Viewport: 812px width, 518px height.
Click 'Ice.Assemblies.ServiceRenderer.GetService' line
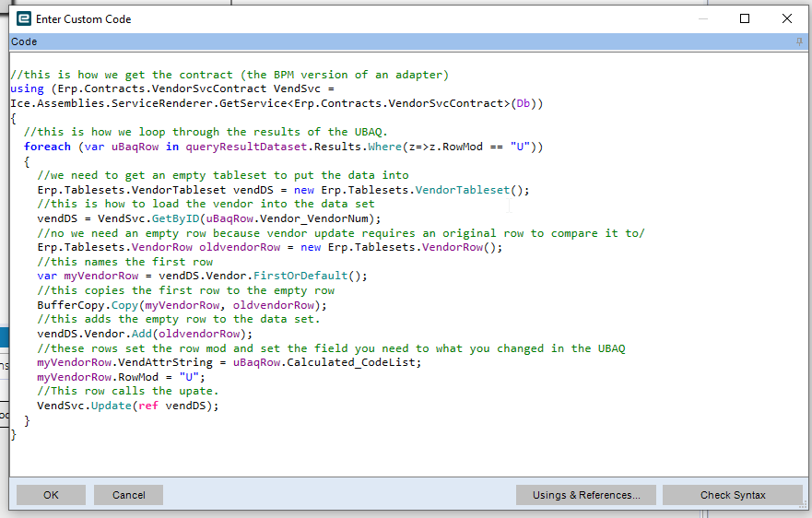click(277, 103)
